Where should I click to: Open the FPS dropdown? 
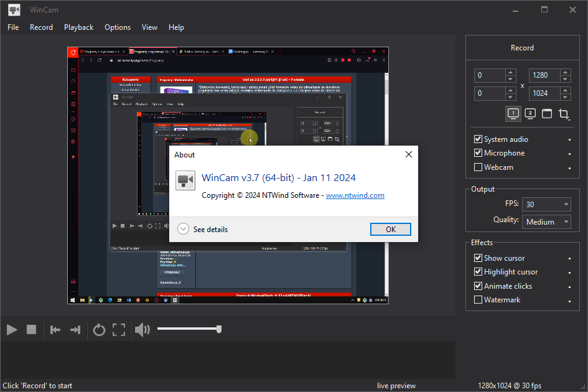[x=546, y=205]
